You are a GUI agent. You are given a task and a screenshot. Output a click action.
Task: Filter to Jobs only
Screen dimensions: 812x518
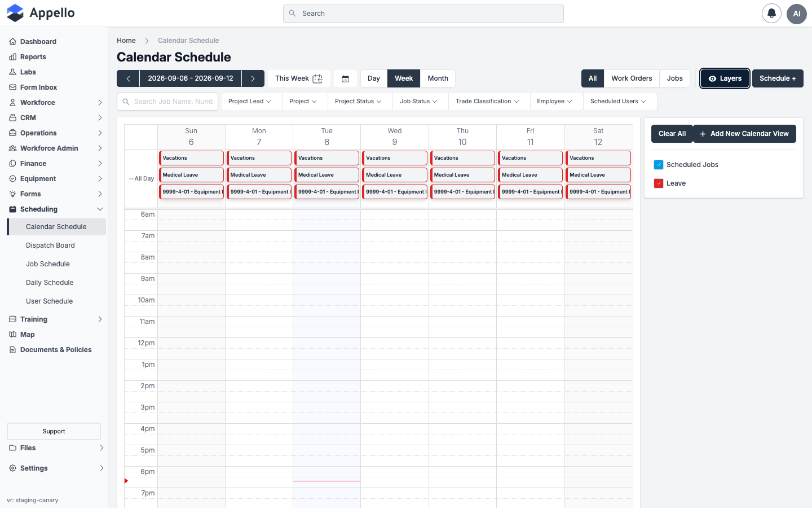tap(675, 78)
